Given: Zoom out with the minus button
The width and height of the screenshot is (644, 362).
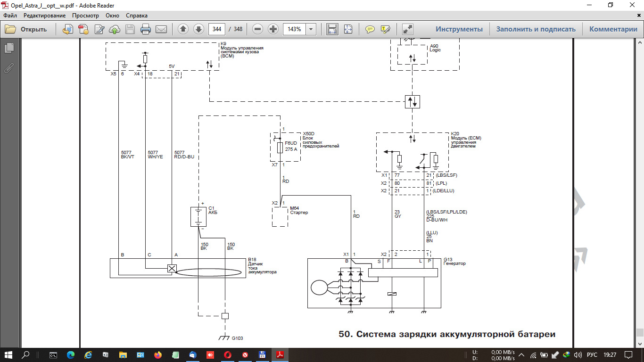Looking at the screenshot, I should click(x=257, y=29).
